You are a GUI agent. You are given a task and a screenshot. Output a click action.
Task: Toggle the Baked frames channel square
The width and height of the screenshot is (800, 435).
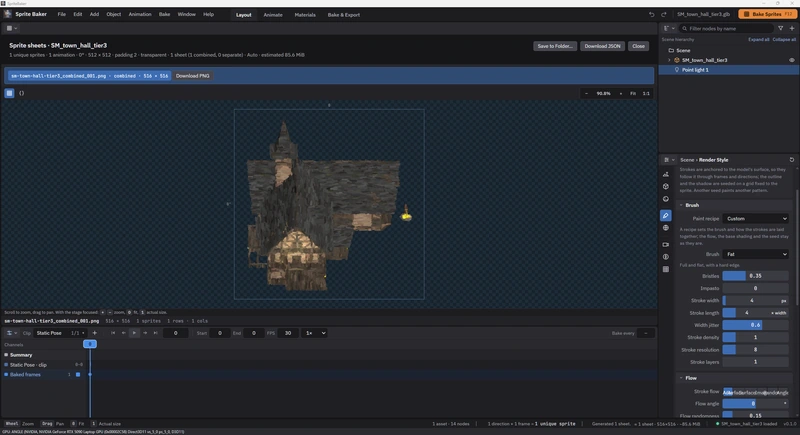[6, 374]
